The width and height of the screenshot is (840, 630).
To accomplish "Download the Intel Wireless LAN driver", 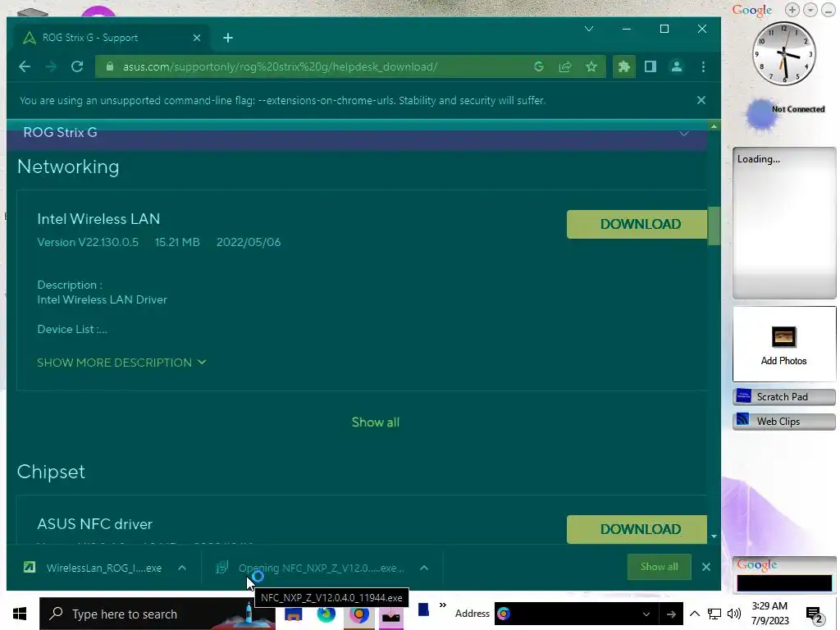I will (637, 224).
